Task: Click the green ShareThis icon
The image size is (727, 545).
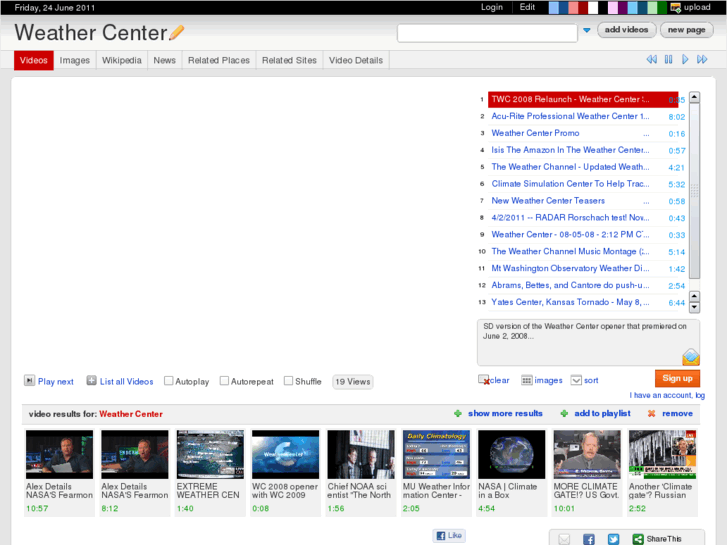Action: pyautogui.click(x=638, y=539)
